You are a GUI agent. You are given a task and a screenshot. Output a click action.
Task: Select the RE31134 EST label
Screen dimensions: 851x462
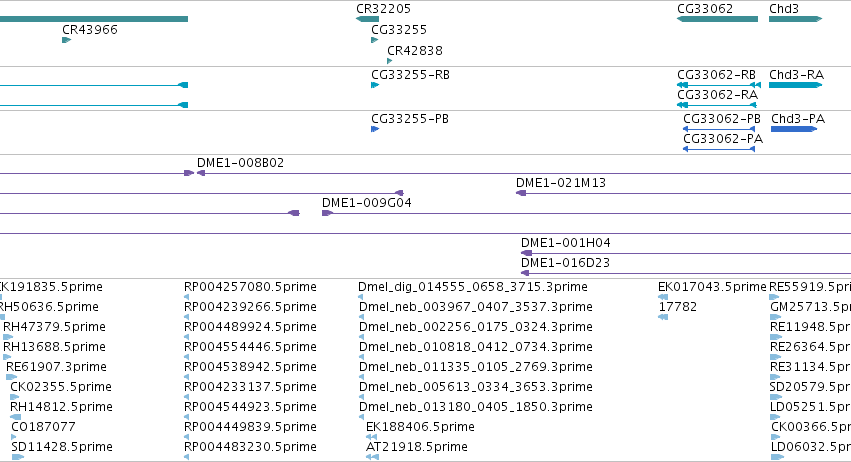[x=810, y=367]
